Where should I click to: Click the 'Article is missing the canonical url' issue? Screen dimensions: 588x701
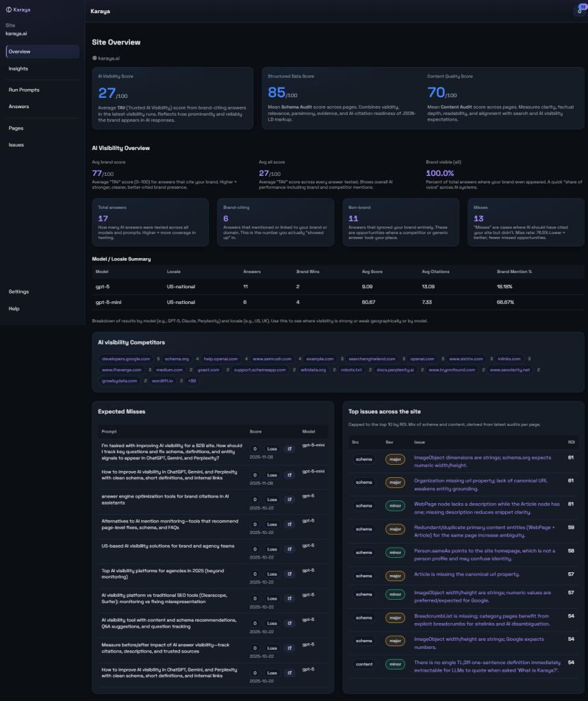[x=466, y=574]
